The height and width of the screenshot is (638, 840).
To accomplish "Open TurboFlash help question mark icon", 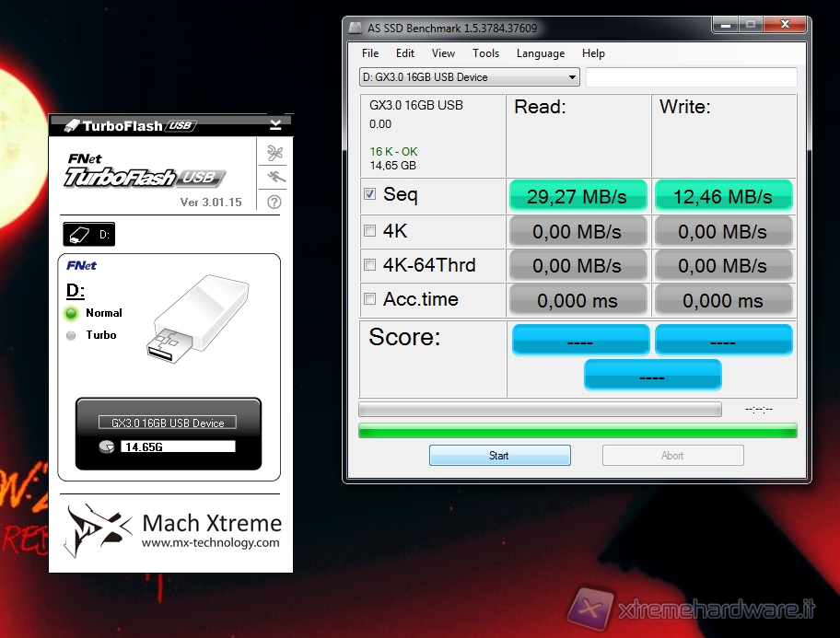I will [274, 202].
